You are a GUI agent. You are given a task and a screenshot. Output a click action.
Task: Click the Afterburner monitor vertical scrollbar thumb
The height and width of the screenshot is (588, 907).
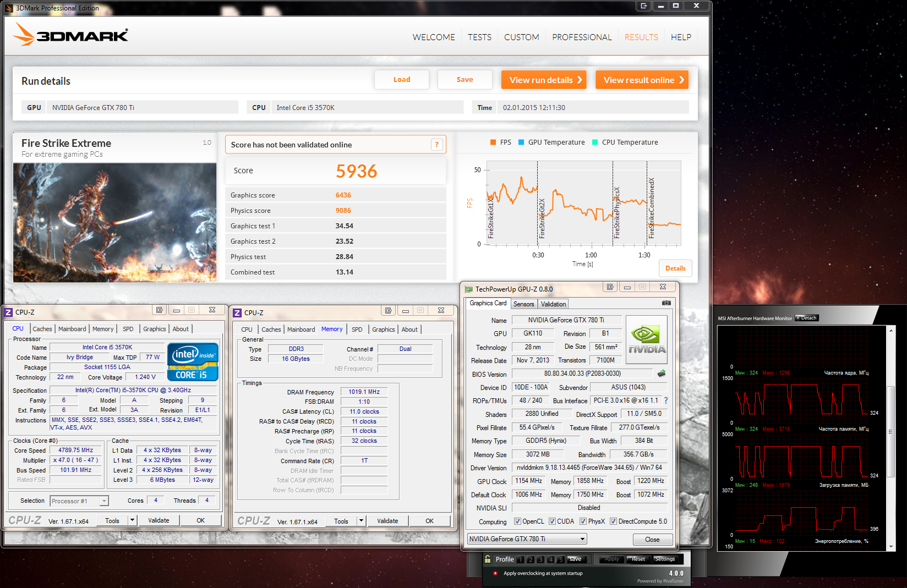891,432
